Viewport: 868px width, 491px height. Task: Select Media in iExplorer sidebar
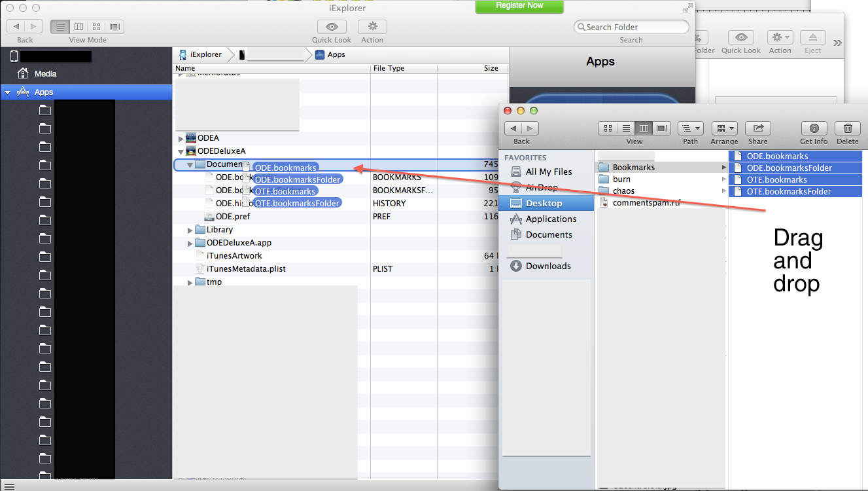(x=45, y=74)
